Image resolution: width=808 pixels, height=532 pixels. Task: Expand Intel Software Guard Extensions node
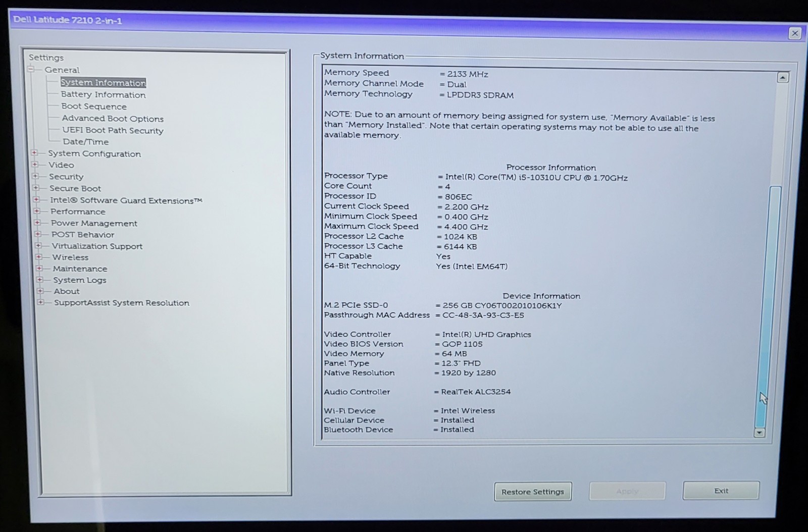[36, 200]
